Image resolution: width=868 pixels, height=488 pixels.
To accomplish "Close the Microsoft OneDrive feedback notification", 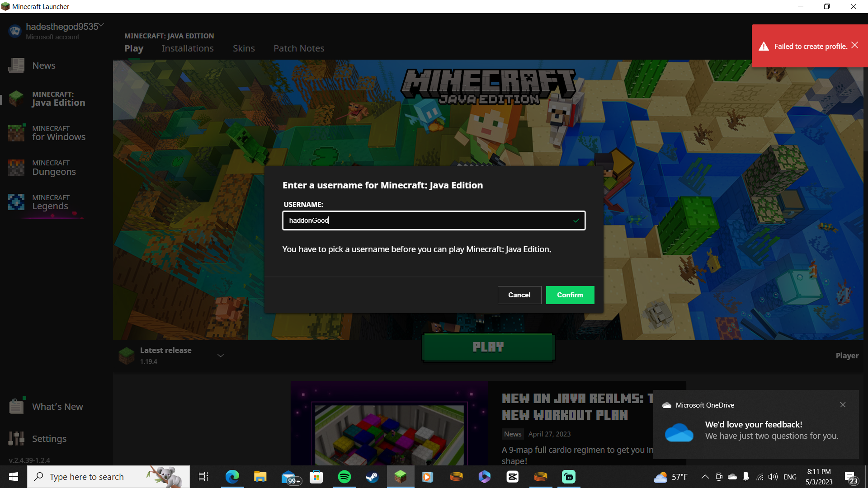I will [843, 405].
